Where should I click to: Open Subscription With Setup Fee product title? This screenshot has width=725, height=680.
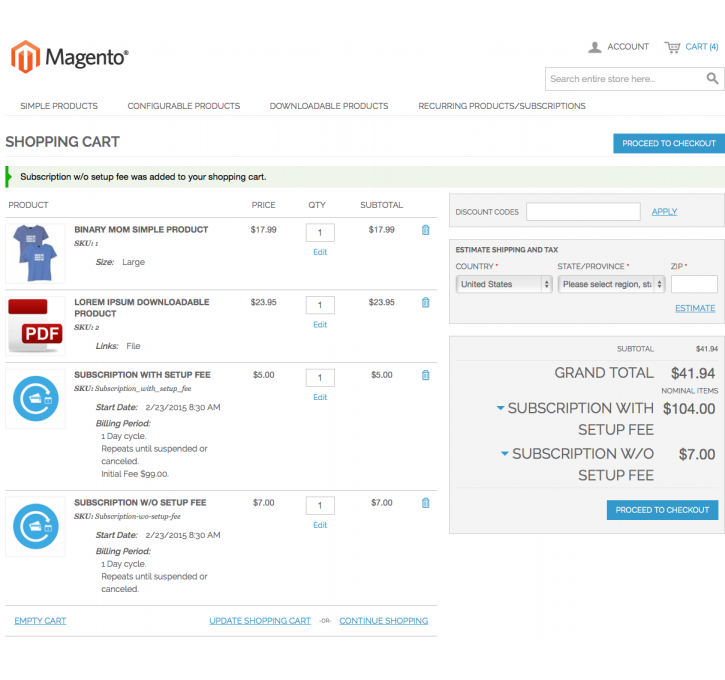[142, 375]
